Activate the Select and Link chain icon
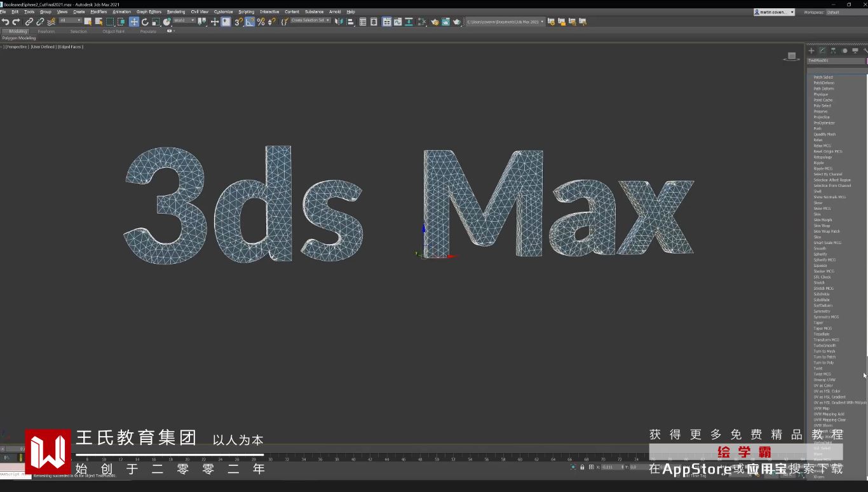The height and width of the screenshot is (492, 868). (x=29, y=22)
